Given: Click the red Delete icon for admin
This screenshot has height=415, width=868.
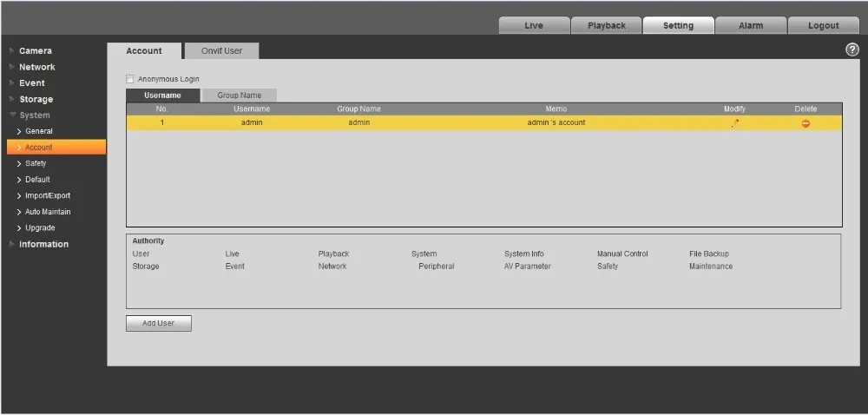Looking at the screenshot, I should pyautogui.click(x=806, y=123).
